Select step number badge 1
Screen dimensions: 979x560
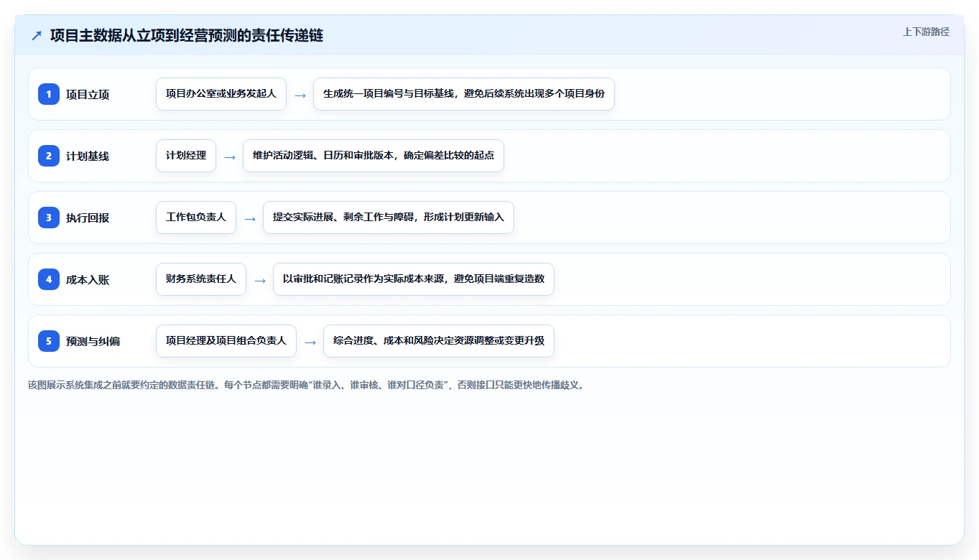pyautogui.click(x=49, y=94)
